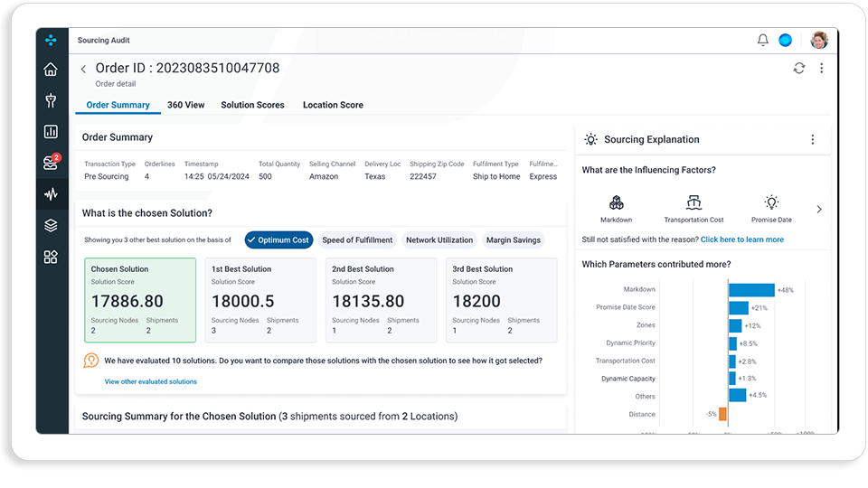Select the Chosen Solution card
Image resolution: width=868 pixels, height=488 pixels.
140,300
